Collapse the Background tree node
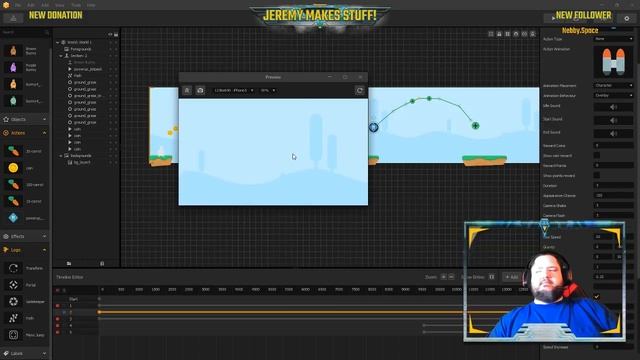Viewport: 640px width, 360px height. 61,156
